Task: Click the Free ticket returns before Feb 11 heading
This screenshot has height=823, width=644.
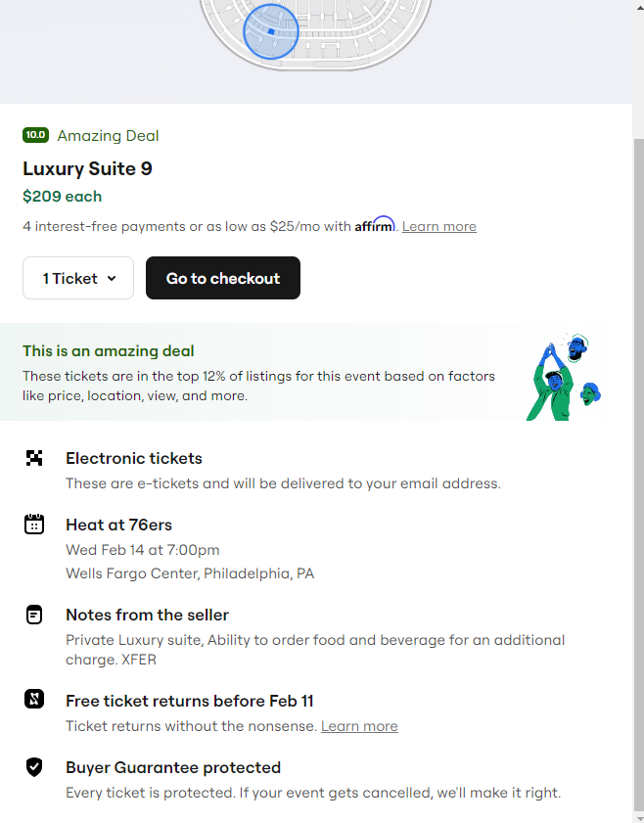Action: (x=189, y=701)
